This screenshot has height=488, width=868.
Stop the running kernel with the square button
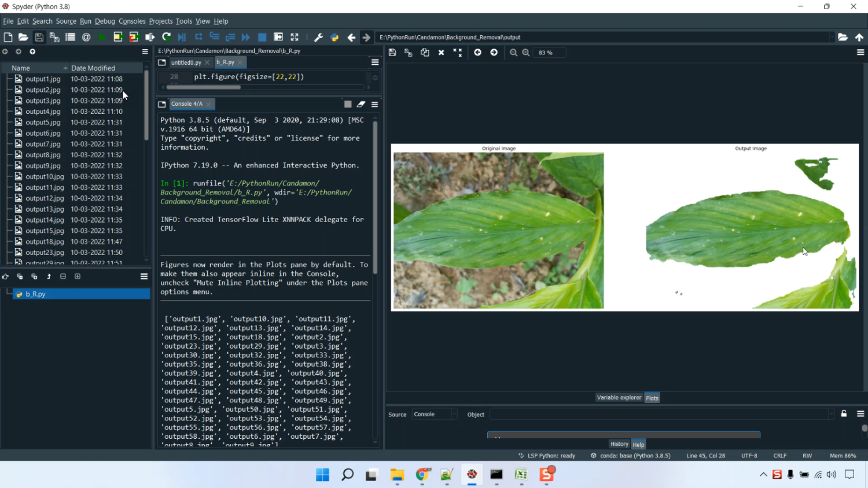click(348, 104)
